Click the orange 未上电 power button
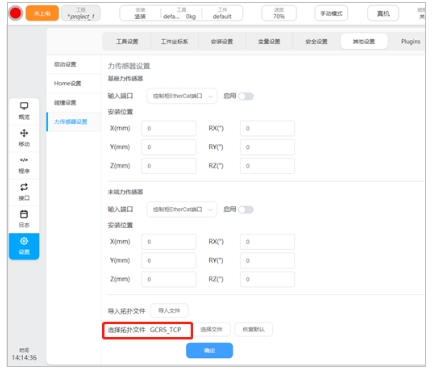Image resolution: width=441 pixels, height=373 pixels. coord(42,13)
